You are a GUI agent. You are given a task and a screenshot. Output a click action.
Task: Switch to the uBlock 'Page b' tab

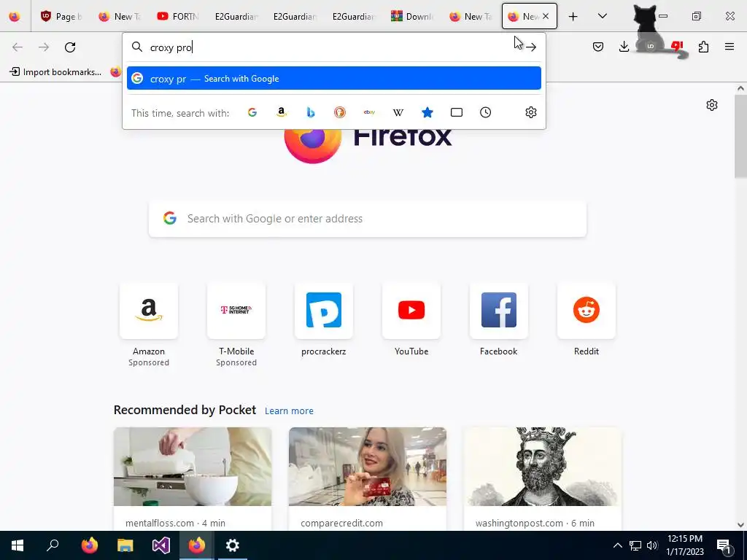click(61, 16)
